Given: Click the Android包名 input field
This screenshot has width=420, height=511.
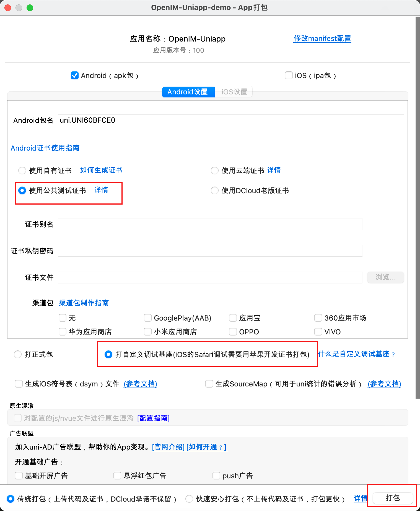Looking at the screenshot, I should tap(231, 120).
